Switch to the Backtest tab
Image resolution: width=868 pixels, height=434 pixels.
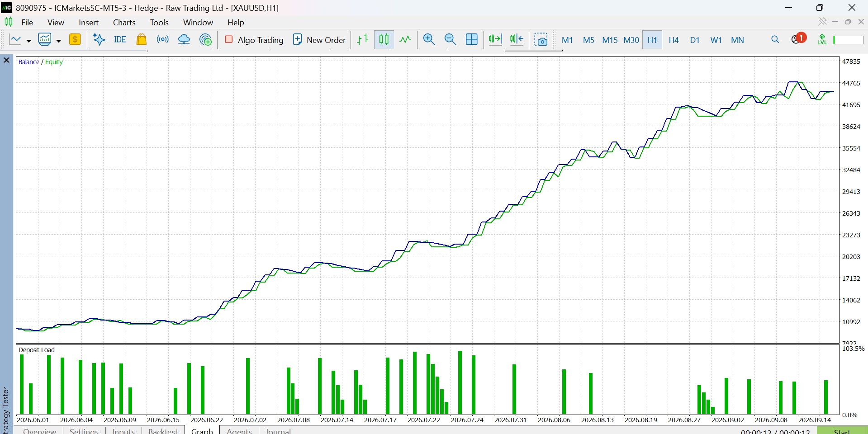pyautogui.click(x=163, y=431)
